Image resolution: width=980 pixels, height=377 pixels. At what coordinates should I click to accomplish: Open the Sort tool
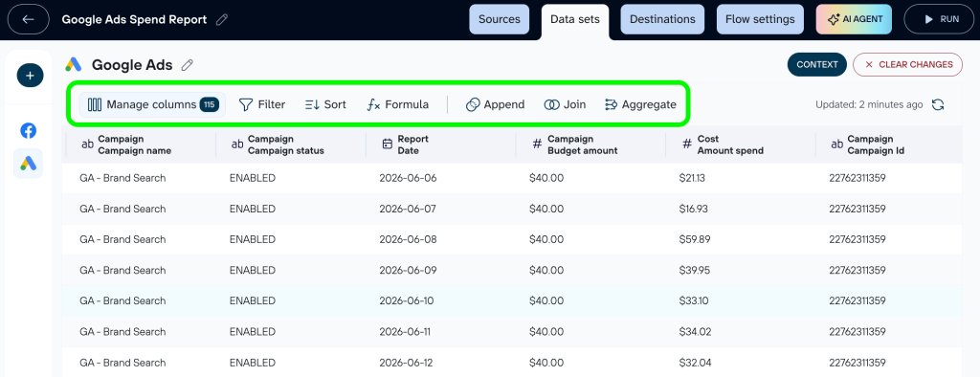(x=325, y=104)
